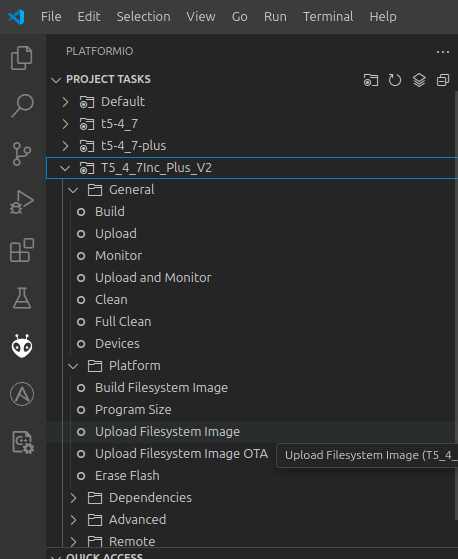Open the Search view icon
This screenshot has height=559, width=458.
22,106
